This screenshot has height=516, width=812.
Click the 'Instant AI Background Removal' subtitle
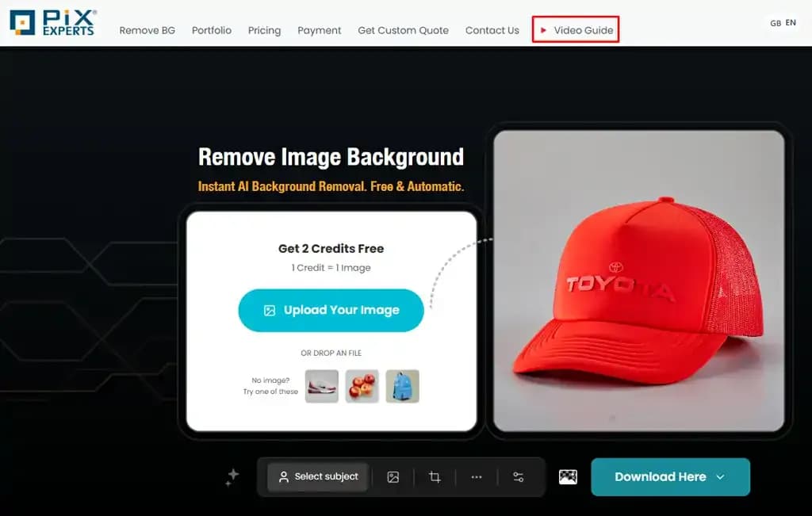331,186
